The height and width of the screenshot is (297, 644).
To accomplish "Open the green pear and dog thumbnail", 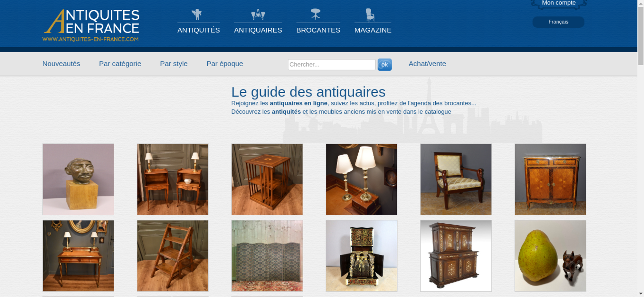I will (550, 256).
